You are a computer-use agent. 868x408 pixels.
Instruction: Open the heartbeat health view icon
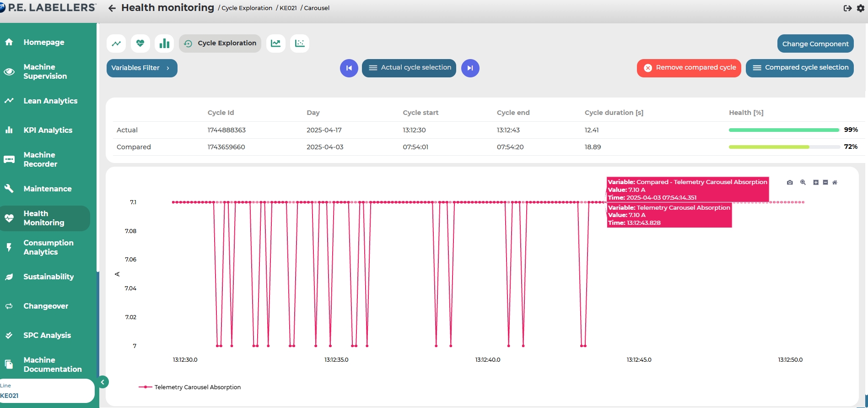click(x=140, y=44)
